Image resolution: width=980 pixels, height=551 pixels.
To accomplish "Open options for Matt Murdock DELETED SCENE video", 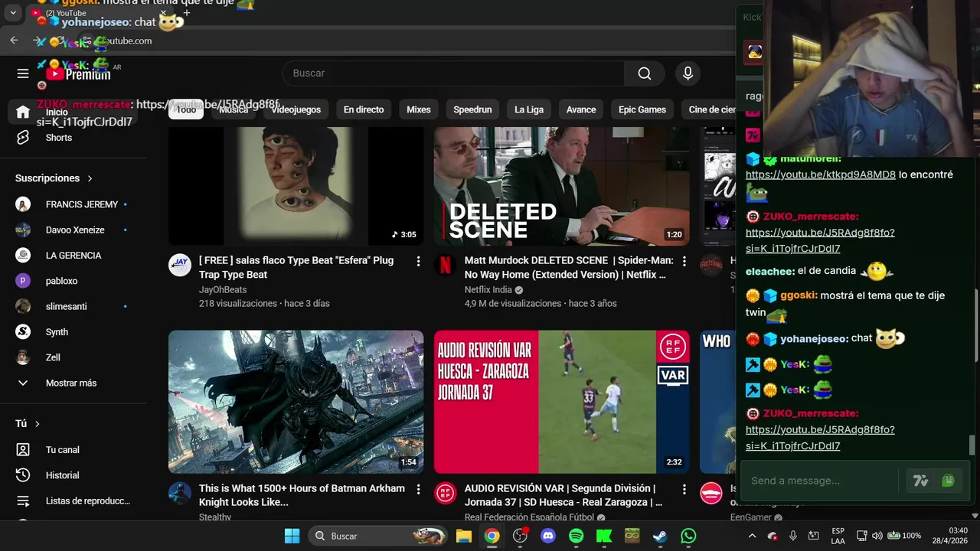I will [x=684, y=262].
